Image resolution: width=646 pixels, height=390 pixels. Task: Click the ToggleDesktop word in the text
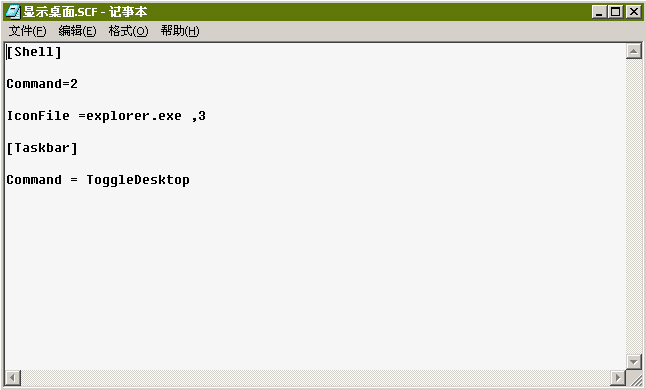coord(138,180)
